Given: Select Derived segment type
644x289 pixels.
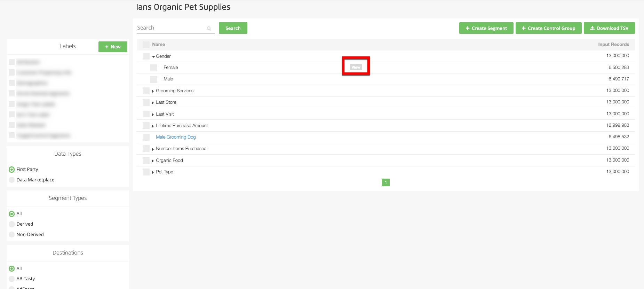Looking at the screenshot, I should pos(12,224).
